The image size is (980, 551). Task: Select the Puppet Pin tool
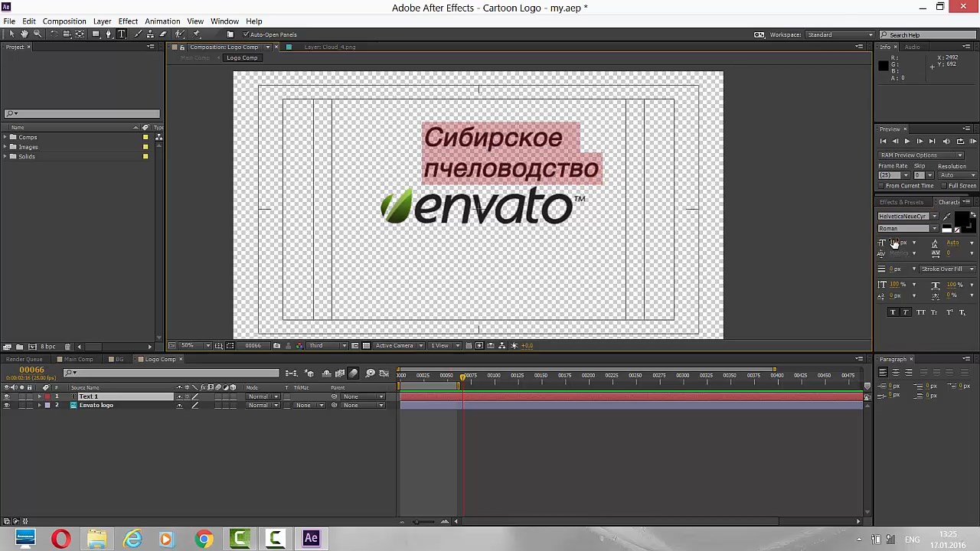196,34
